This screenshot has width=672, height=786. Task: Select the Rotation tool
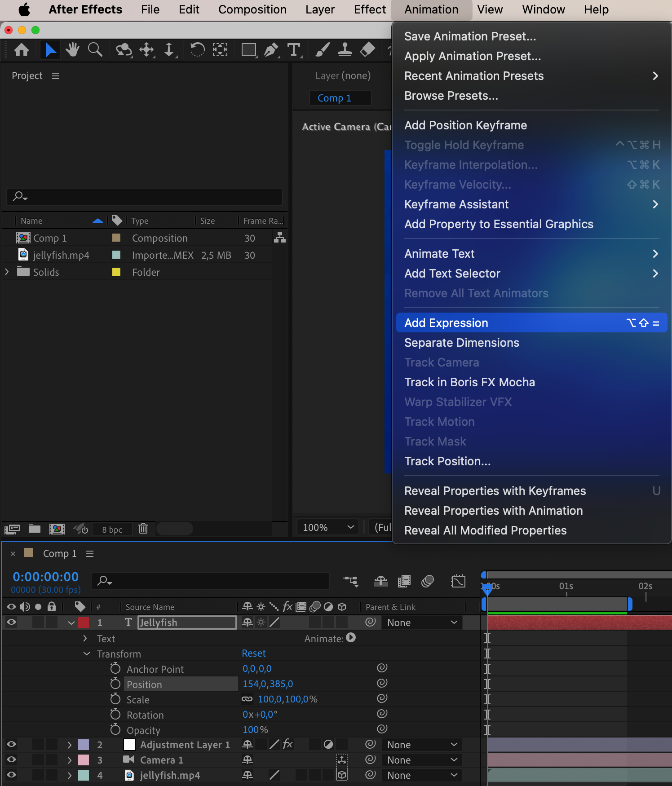197,50
